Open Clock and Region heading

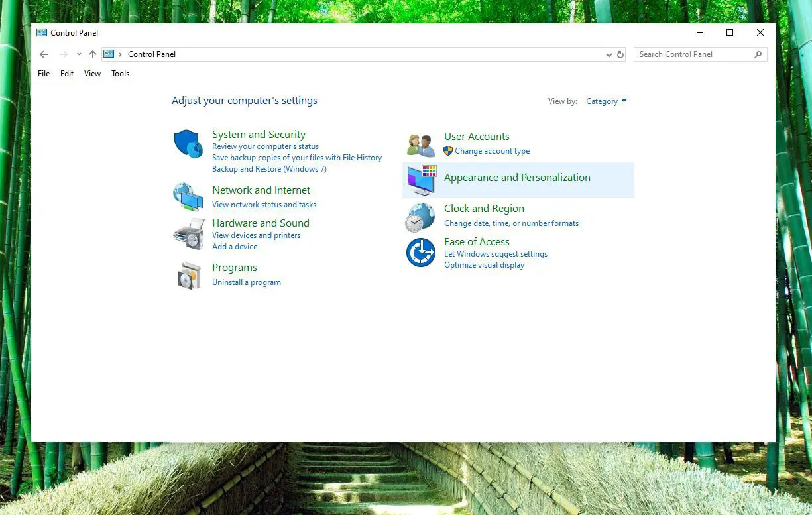pos(484,209)
